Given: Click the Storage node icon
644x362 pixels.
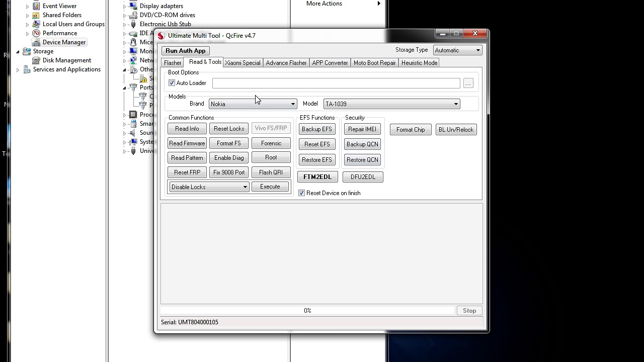Looking at the screenshot, I should coord(27,51).
